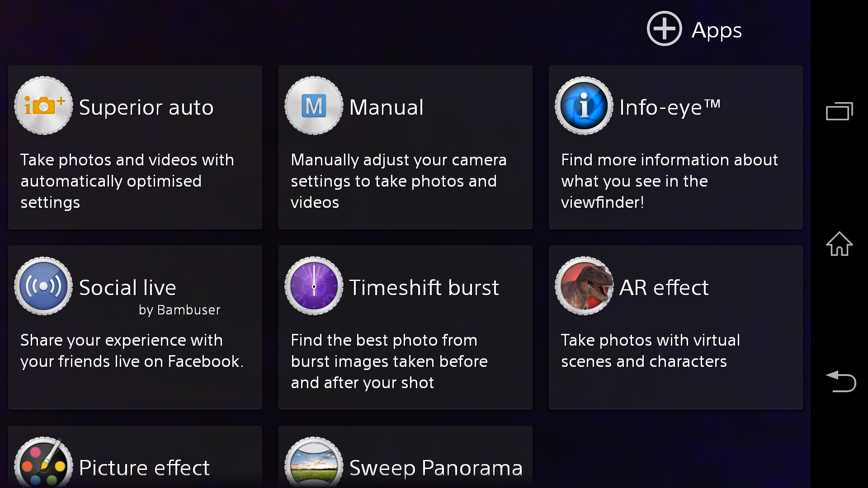Open the Info-eye blue icon
The height and width of the screenshot is (488, 868).
point(584,106)
